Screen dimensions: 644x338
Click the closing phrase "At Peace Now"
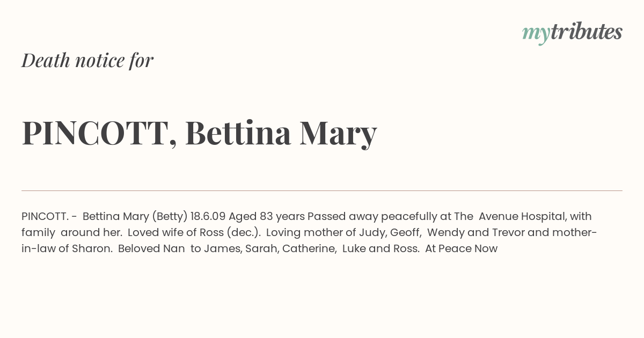tap(462, 249)
